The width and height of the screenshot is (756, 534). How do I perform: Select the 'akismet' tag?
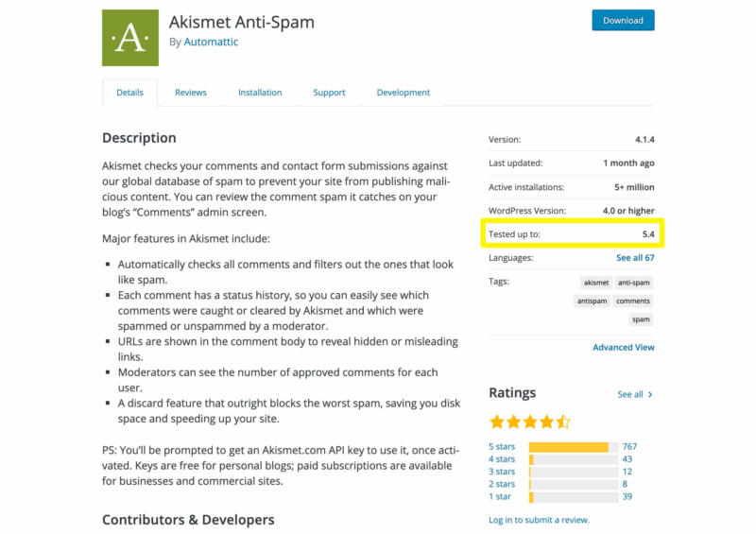tap(596, 282)
